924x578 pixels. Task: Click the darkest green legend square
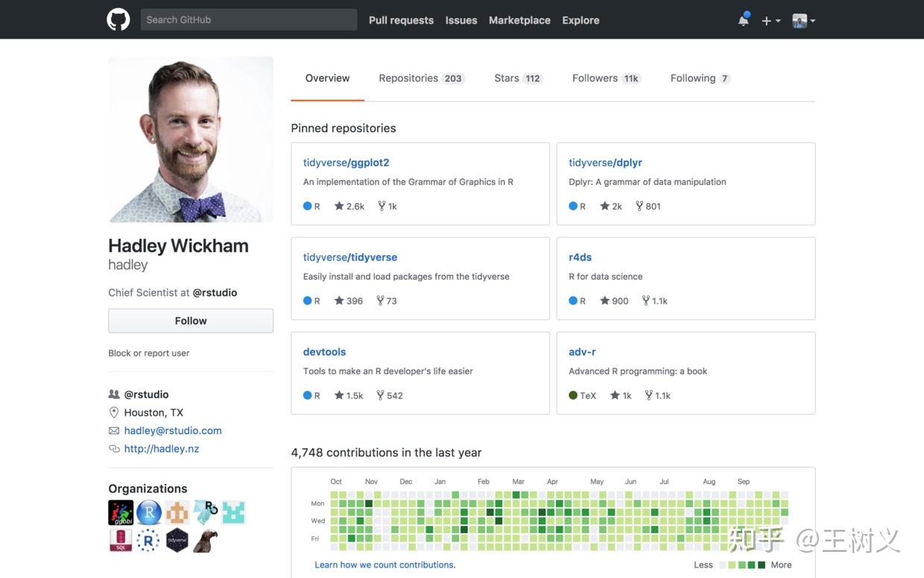[x=762, y=565]
